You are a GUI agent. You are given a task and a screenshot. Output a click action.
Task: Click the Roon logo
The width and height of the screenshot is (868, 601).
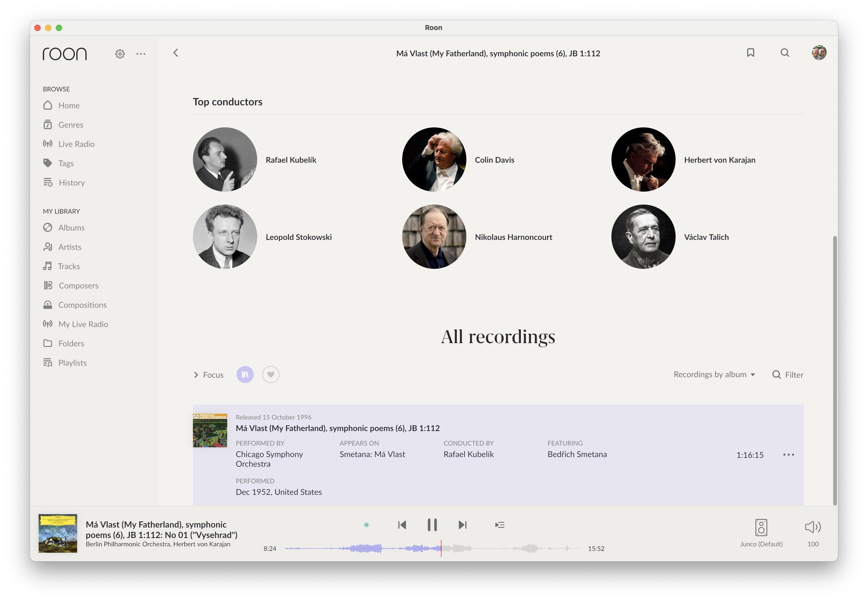click(64, 54)
